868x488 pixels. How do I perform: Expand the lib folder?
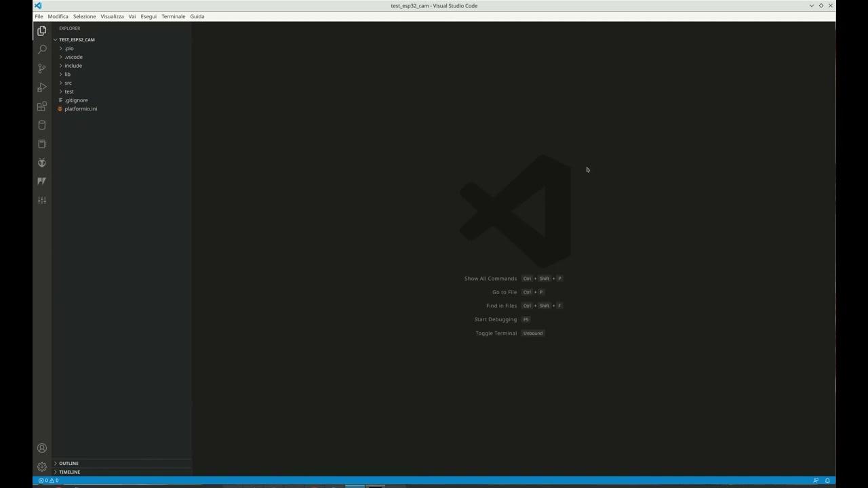click(x=122, y=74)
